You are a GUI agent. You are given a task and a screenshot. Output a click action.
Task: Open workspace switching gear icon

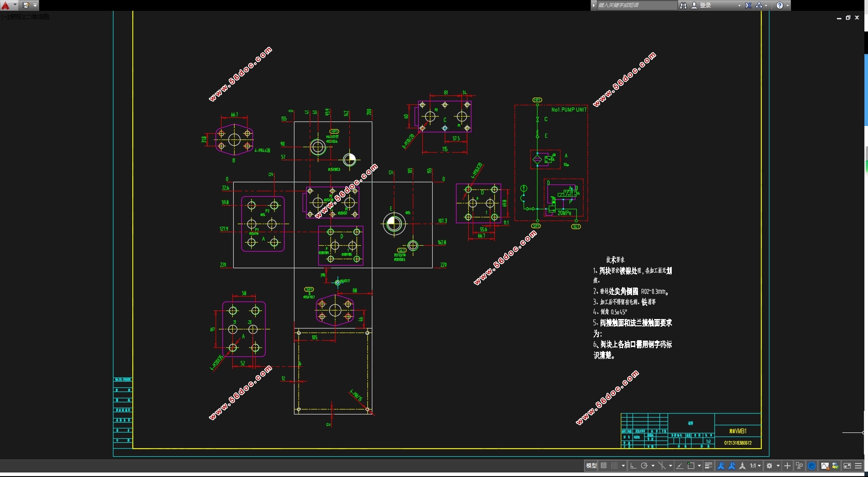769,466
